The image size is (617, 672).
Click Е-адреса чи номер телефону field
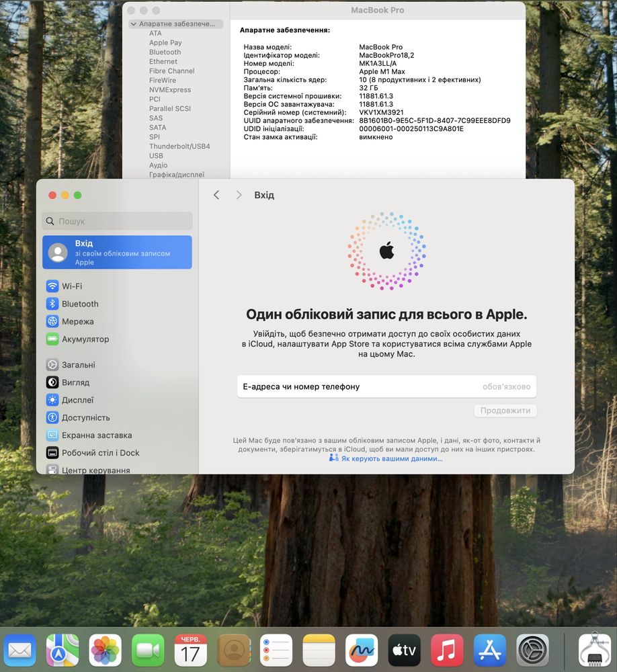[386, 386]
